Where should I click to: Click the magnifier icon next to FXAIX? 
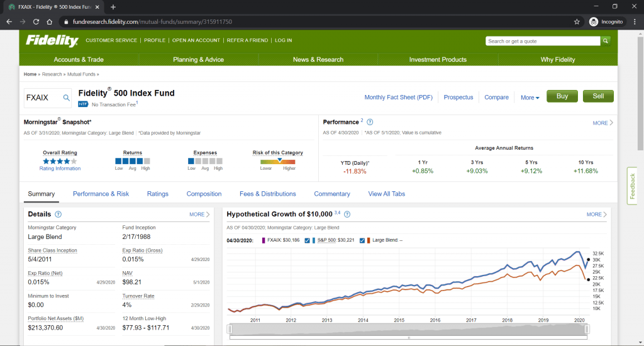pyautogui.click(x=66, y=98)
